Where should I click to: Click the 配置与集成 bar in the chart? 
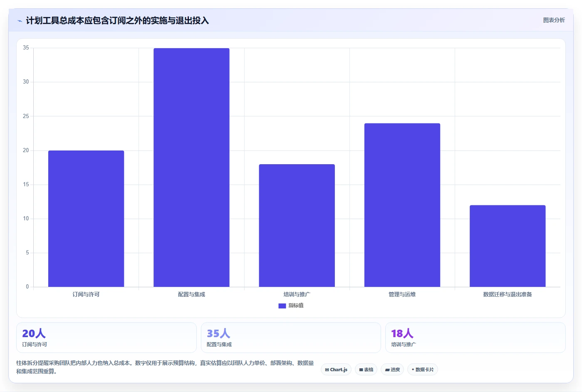click(191, 168)
